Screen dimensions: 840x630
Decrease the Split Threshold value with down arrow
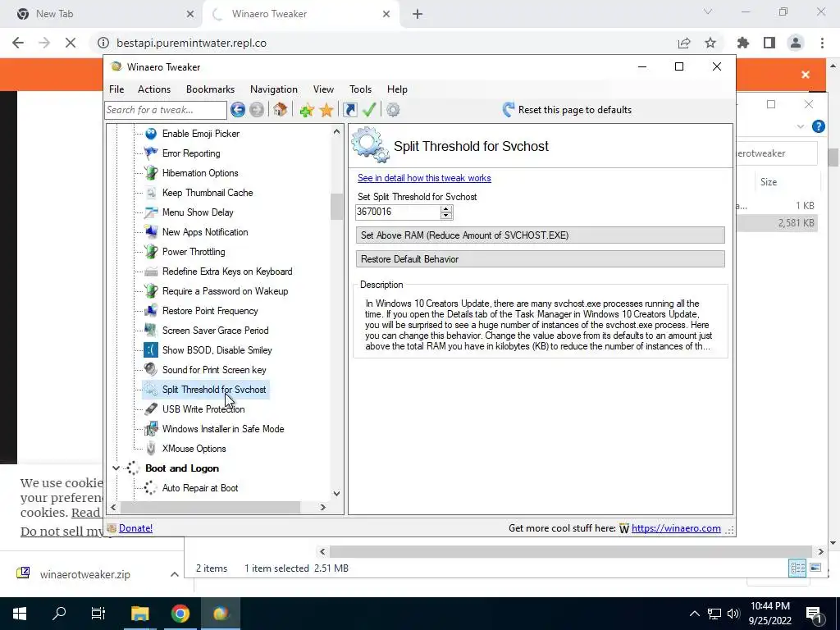point(446,216)
